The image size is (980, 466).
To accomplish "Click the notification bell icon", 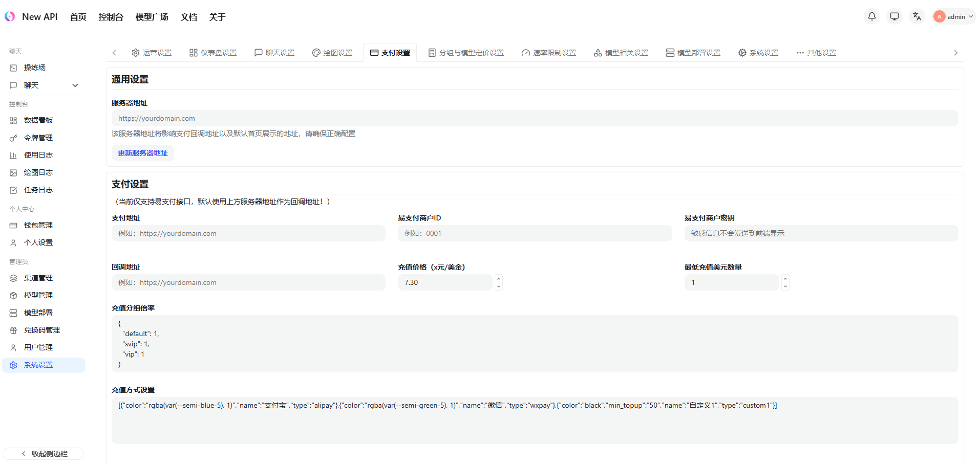I will click(871, 16).
